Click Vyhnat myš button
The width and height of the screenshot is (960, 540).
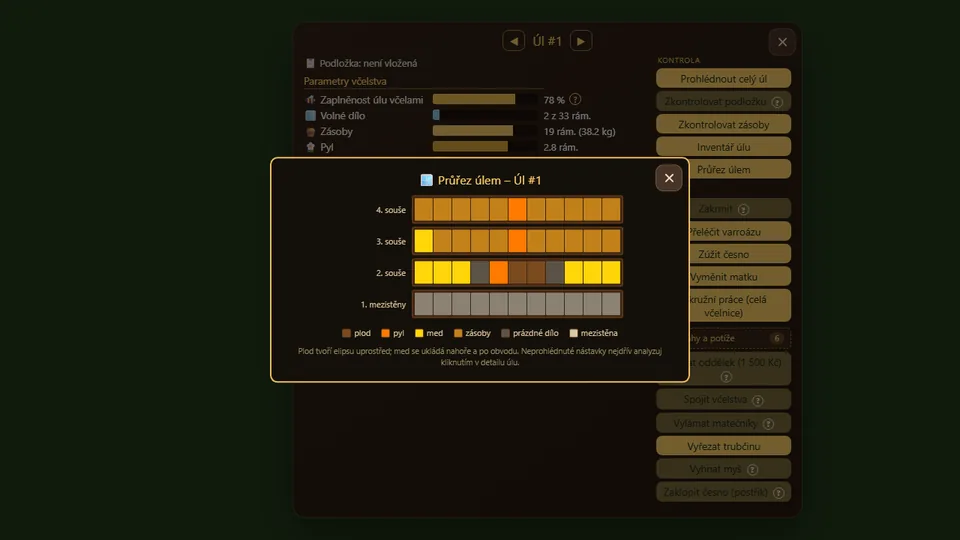pyautogui.click(x=724, y=469)
